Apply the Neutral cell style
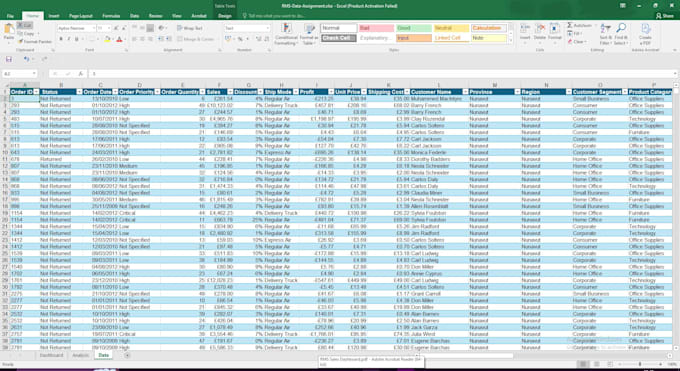The width and height of the screenshot is (680, 371). [451, 28]
